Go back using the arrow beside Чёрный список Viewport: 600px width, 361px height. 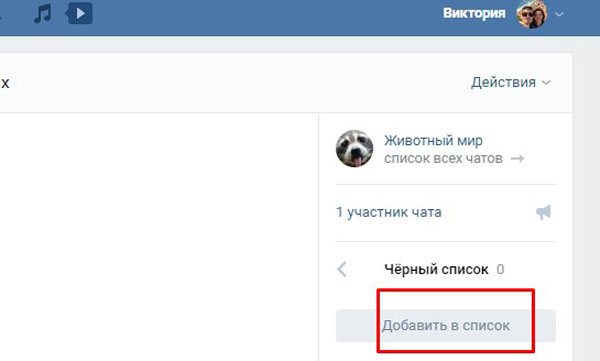[342, 269]
